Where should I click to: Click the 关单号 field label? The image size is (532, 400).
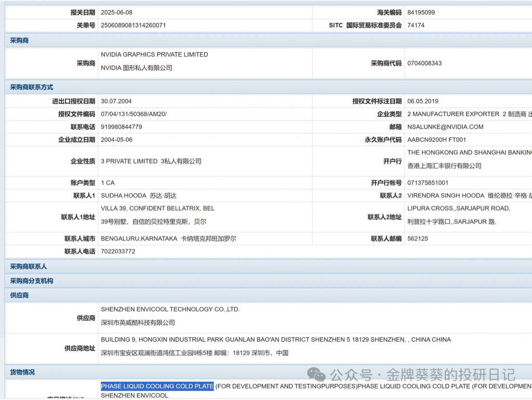point(86,25)
